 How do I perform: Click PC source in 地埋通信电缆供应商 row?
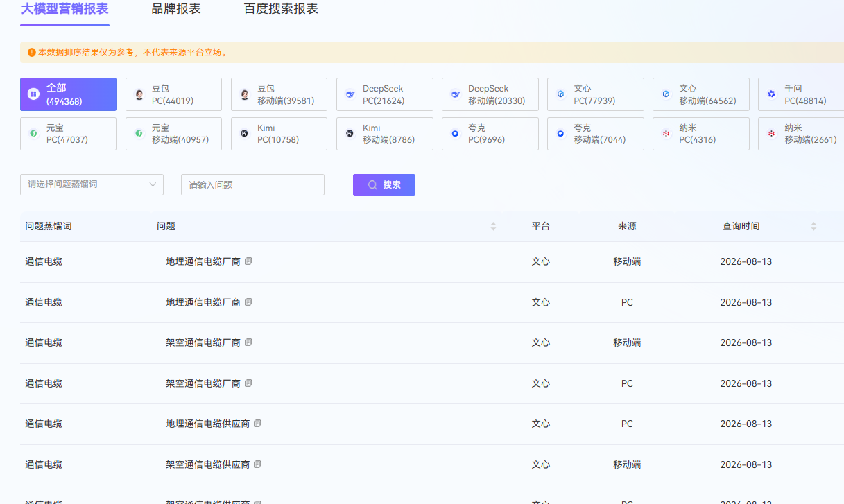pos(627,424)
